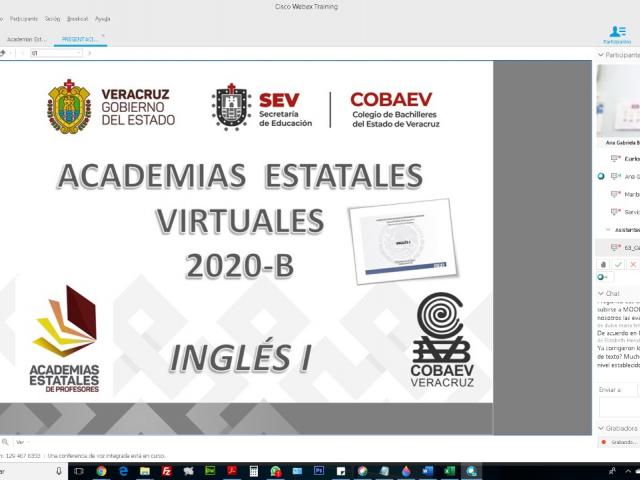Click the presenter video thumbnail of Ana Gabriela
The height and width of the screenshot is (480, 640).
(618, 101)
